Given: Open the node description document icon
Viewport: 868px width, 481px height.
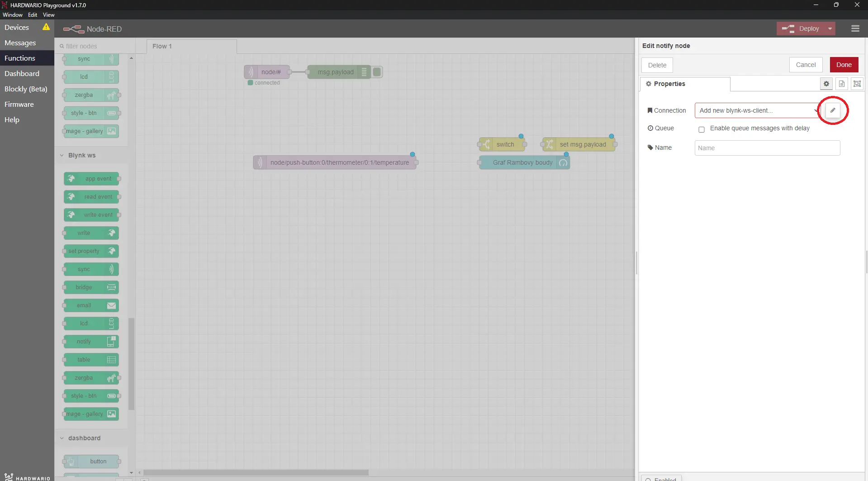Looking at the screenshot, I should 842,84.
